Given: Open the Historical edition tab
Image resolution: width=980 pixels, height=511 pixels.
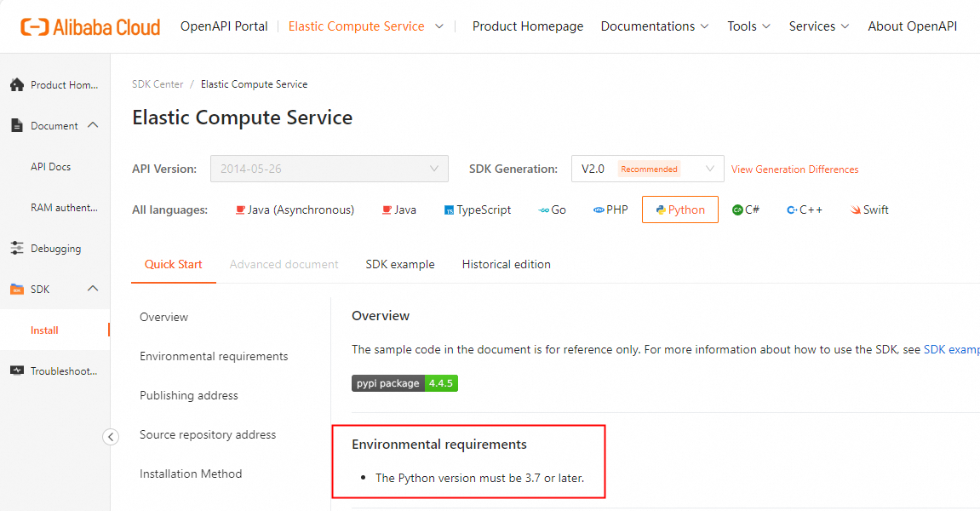Looking at the screenshot, I should [506, 264].
